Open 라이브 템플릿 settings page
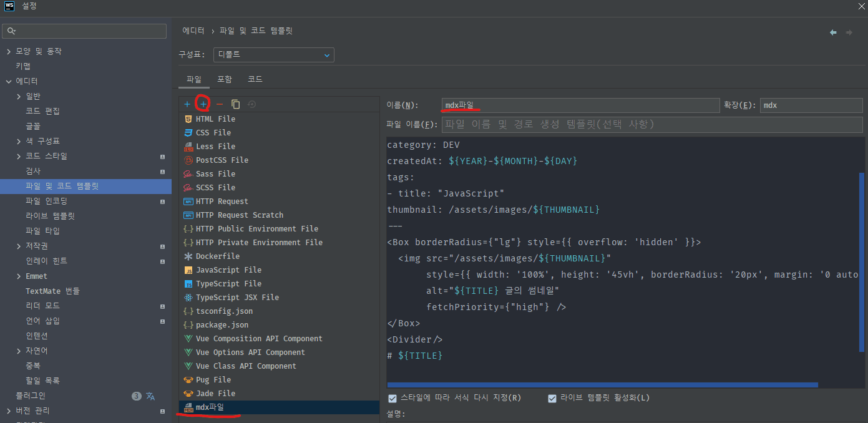Screen dimensions: 868x423 [x=50, y=216]
